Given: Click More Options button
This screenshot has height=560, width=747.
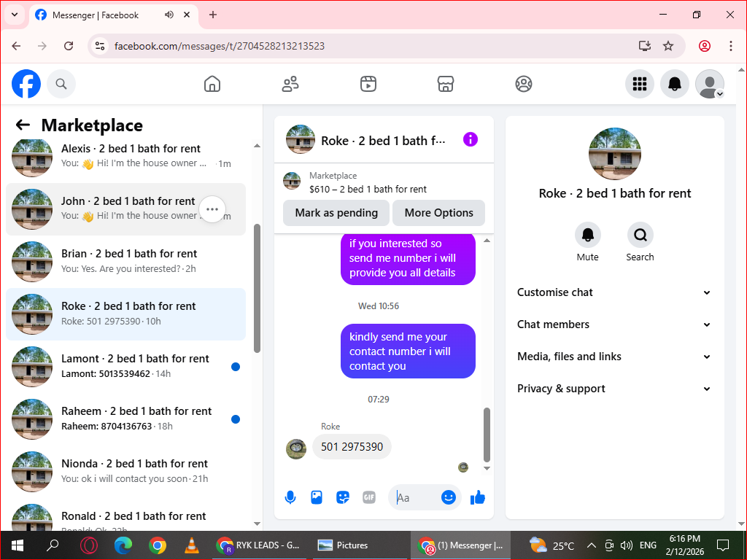Looking at the screenshot, I should (438, 213).
